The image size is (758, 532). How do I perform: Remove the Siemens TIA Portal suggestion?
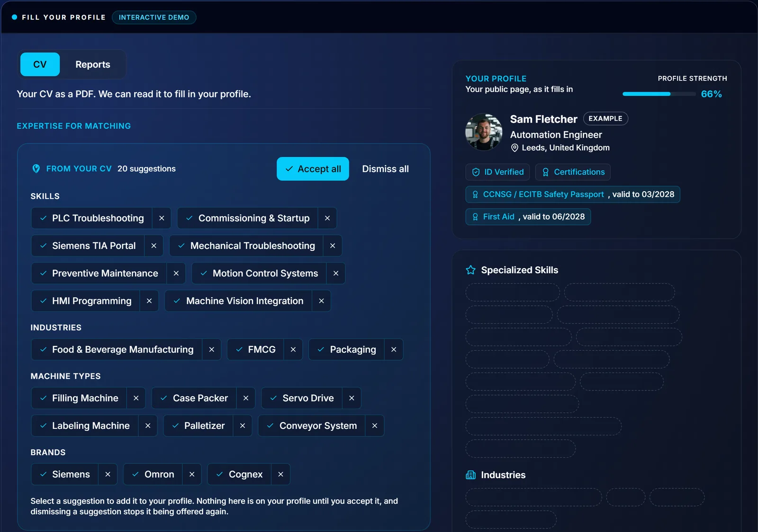coord(153,246)
